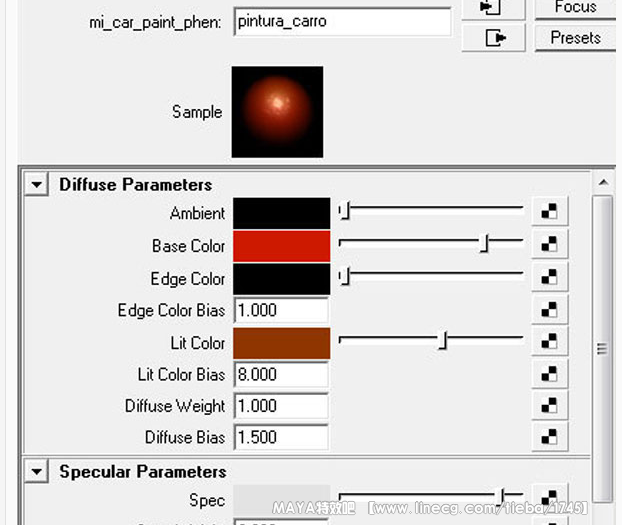Click the map button beside Lit Color
The width and height of the screenshot is (622, 525).
tap(549, 343)
